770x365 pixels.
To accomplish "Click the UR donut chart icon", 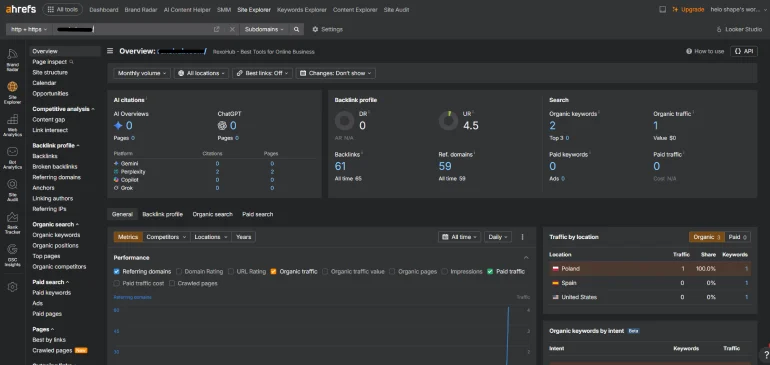I will 448,121.
